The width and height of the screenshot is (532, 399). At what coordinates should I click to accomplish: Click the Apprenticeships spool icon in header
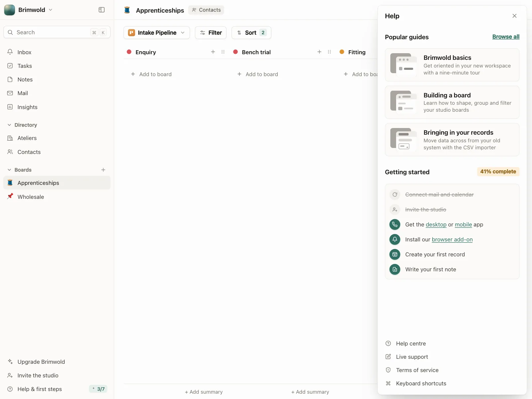[127, 10]
